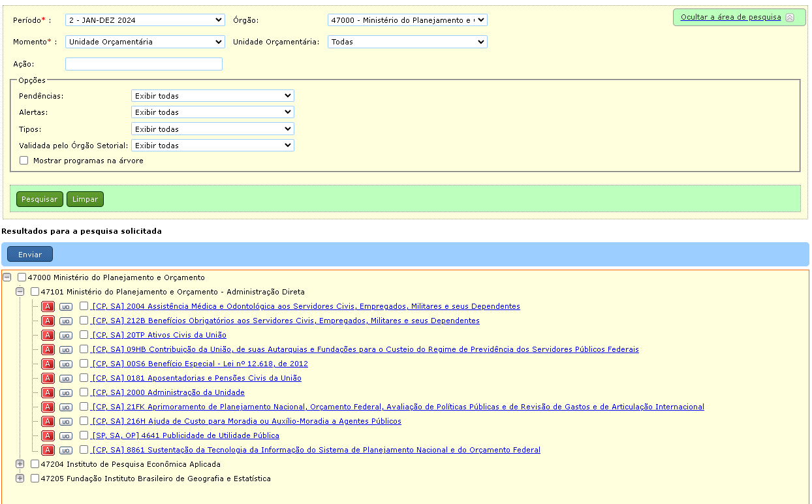Click red A icon beside 00S6 Benefício Especial

point(48,364)
